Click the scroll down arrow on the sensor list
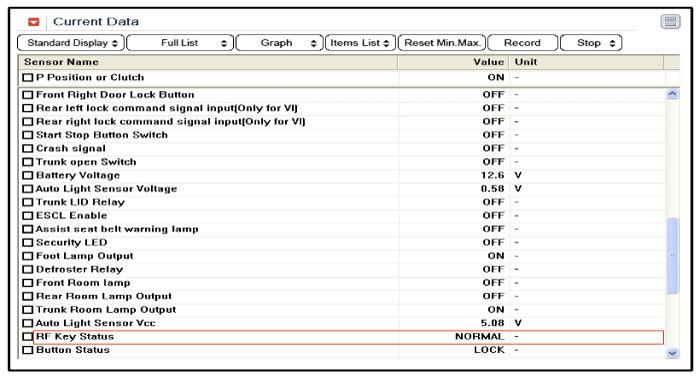This screenshot has height=377, width=700. [x=672, y=353]
